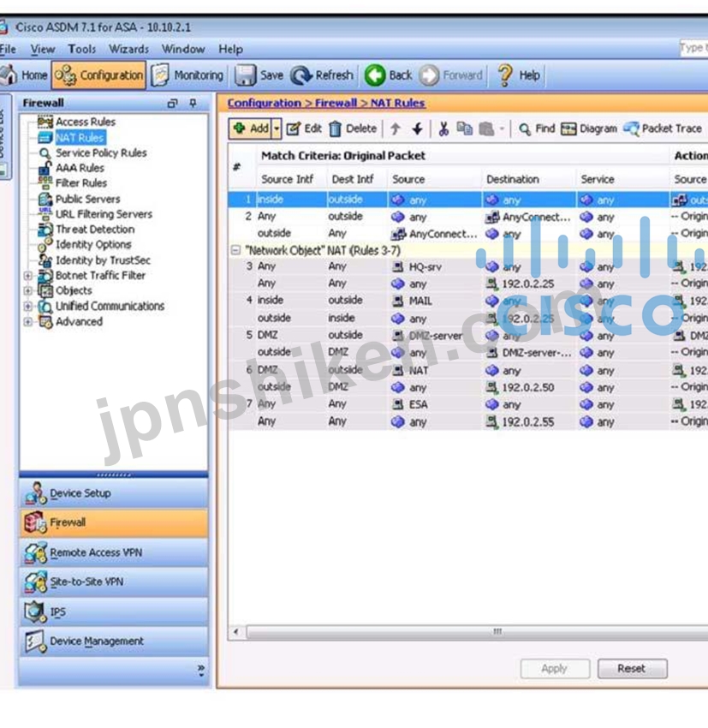
Task: Find a NAT rule
Action: click(x=536, y=128)
